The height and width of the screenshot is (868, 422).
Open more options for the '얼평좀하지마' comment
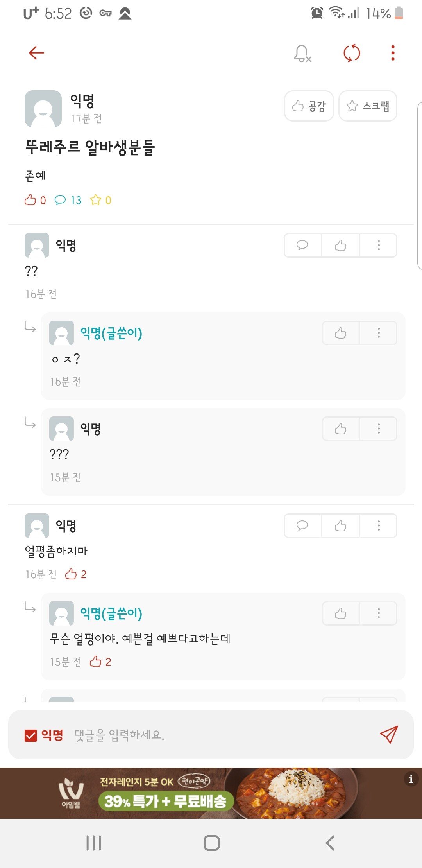[378, 525]
